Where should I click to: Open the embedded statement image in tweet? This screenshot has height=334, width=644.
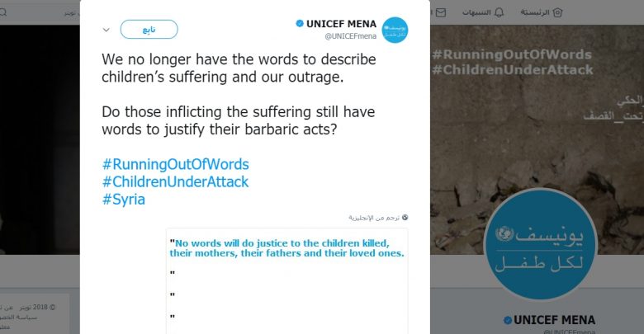286,280
